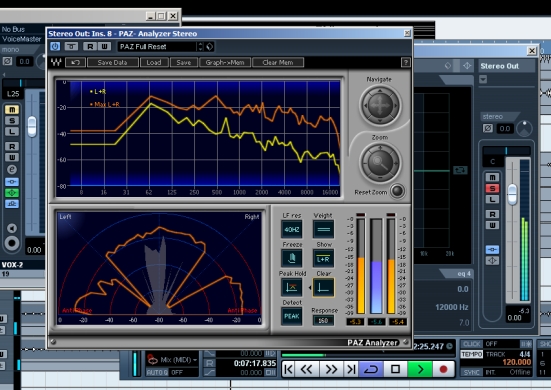The width and height of the screenshot is (551, 390).
Task: Click the Reset Zoom round button
Action: tap(397, 191)
